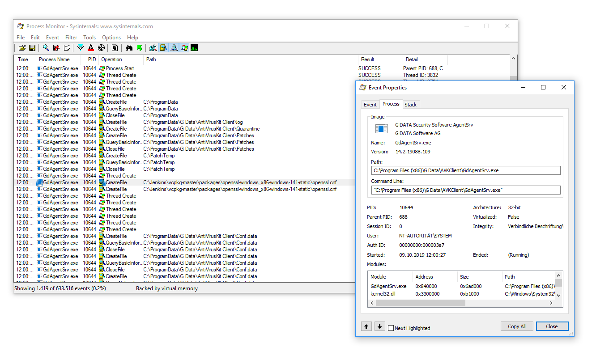Enable the Next Highlighted checkbox

pos(391,328)
